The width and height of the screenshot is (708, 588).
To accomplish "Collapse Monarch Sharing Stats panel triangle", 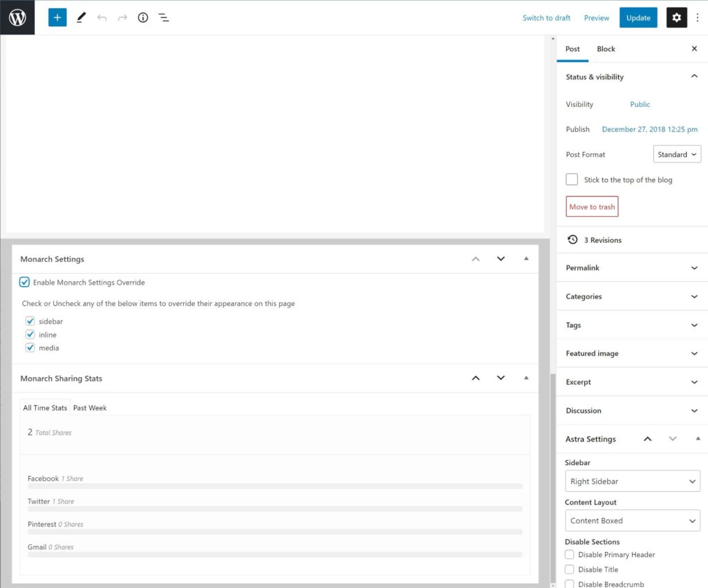I will coord(526,378).
